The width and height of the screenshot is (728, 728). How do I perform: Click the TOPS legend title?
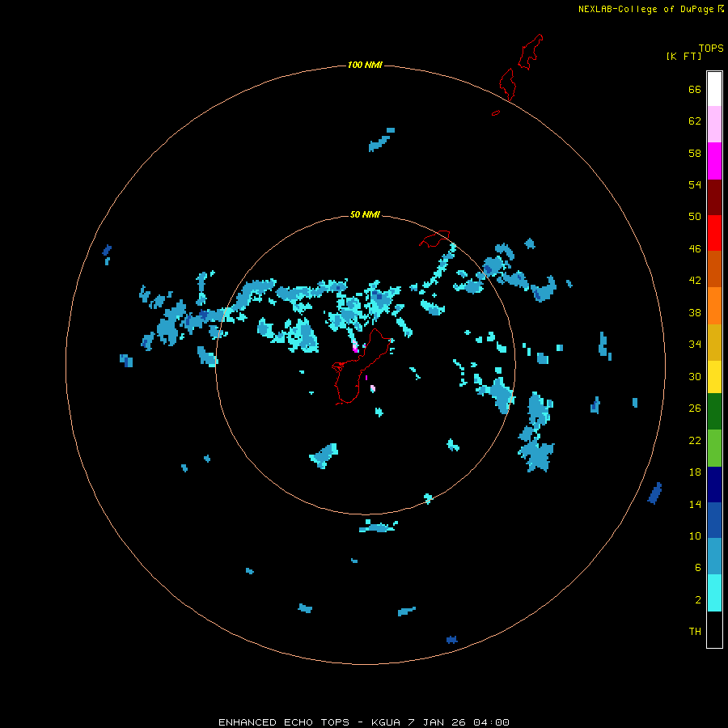click(x=711, y=49)
